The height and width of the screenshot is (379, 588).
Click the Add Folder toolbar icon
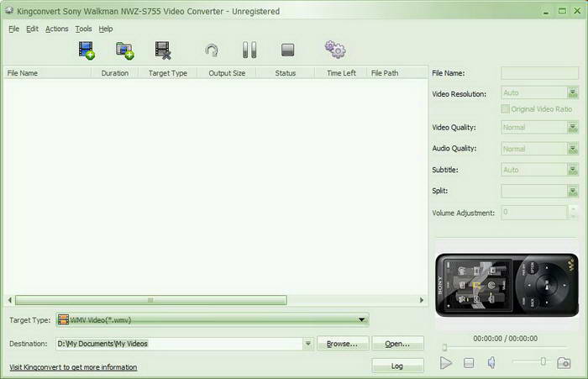click(x=125, y=50)
